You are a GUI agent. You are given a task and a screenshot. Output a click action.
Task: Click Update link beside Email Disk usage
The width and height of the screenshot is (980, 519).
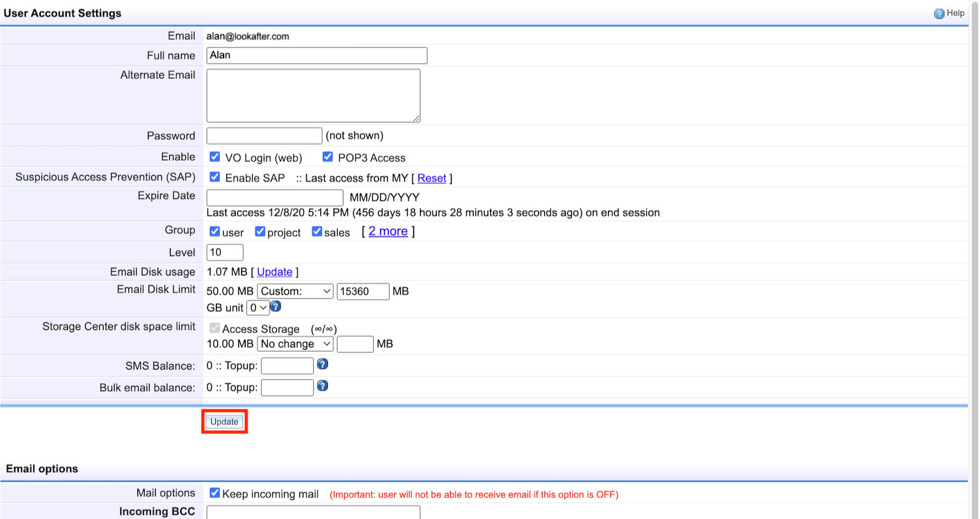tap(274, 272)
